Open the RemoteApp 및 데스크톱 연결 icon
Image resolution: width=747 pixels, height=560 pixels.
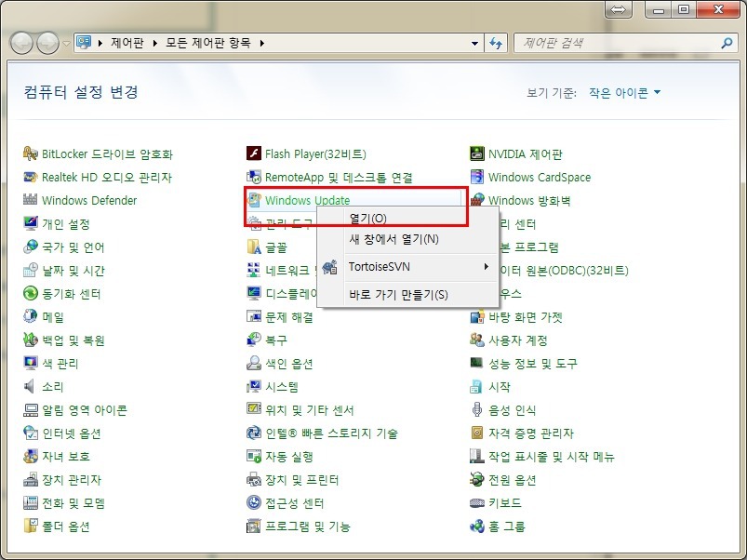pos(254,177)
